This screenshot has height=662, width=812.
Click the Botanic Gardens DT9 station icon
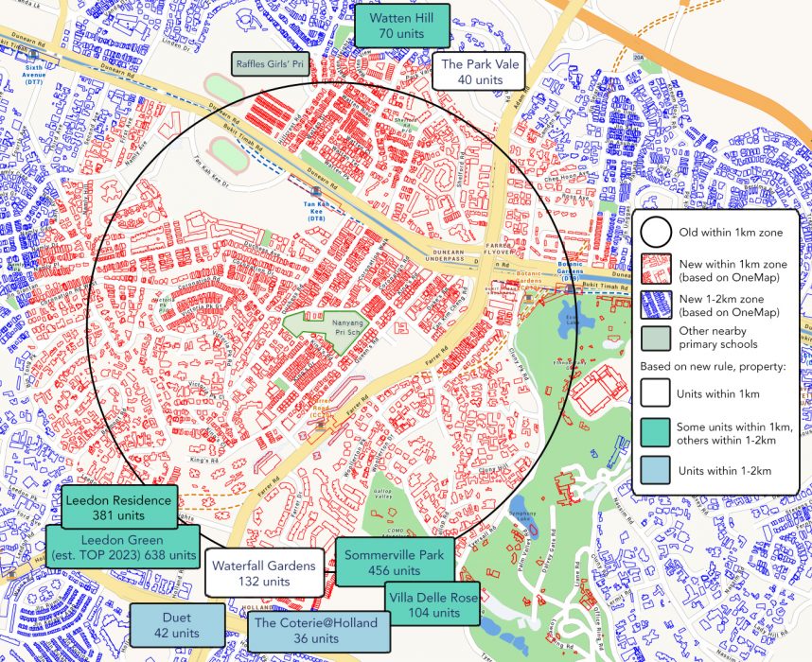pos(570,287)
